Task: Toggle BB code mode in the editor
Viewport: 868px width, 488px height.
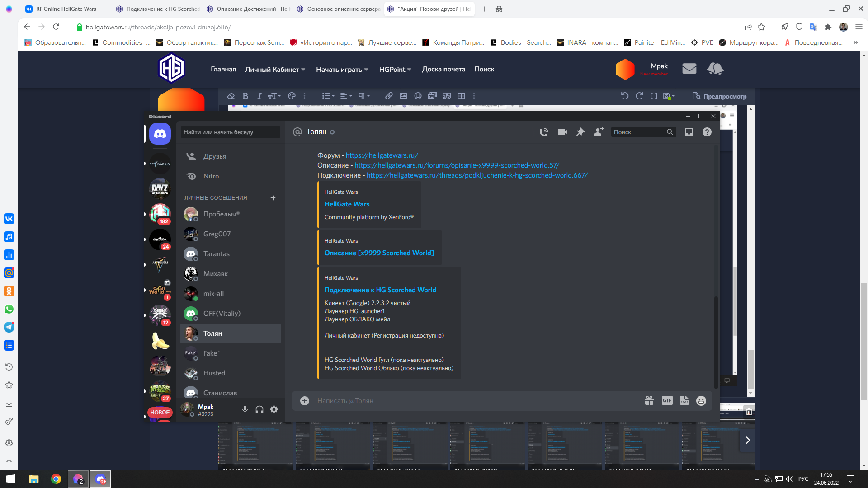Action: [654, 96]
